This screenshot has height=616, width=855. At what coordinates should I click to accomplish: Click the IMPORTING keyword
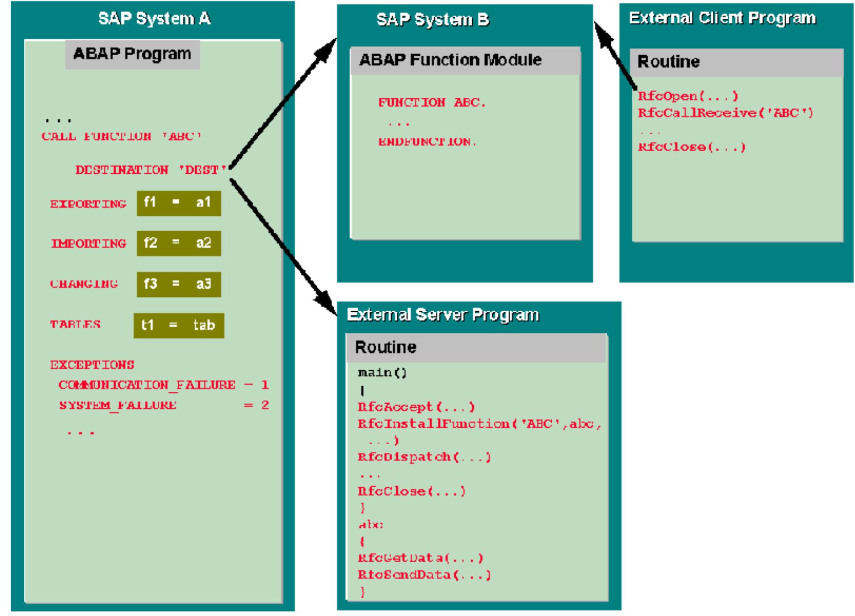88,244
